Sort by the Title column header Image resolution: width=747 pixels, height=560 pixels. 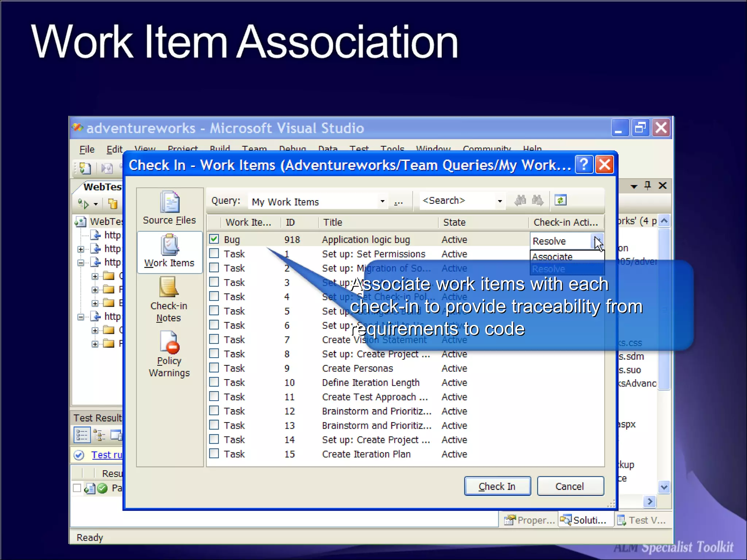click(378, 222)
